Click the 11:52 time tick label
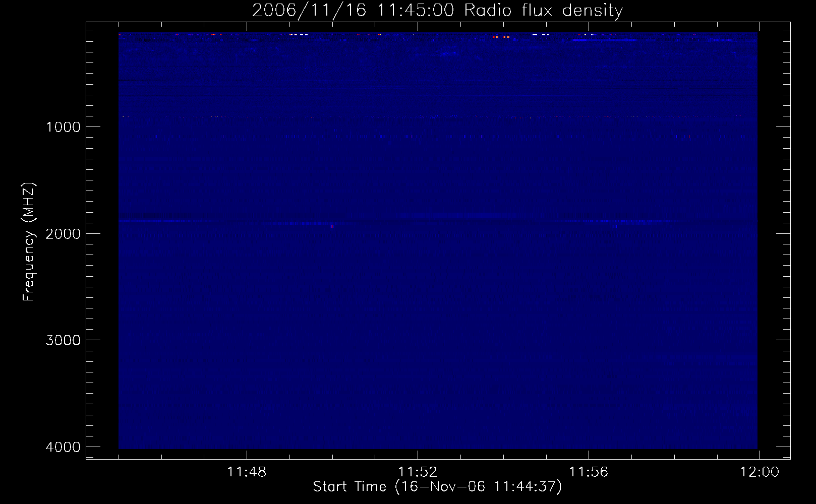Image resolution: width=816 pixels, height=504 pixels. [418, 472]
